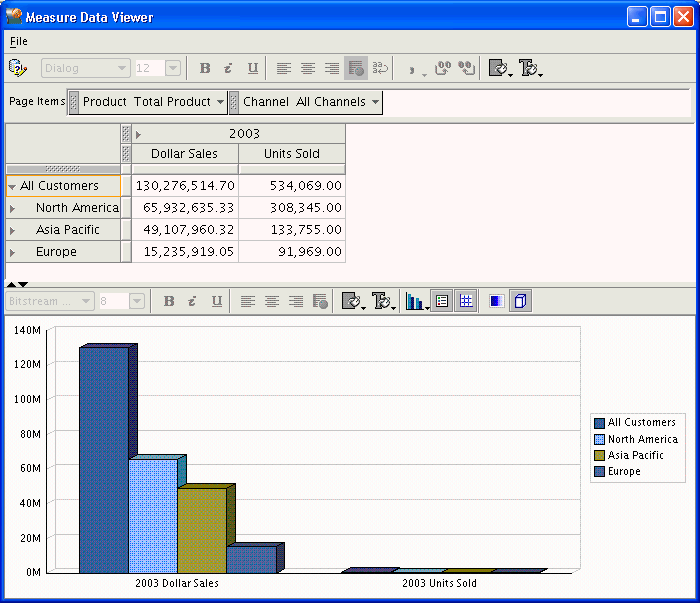
Task: Click the word wrap icon
Action: point(380,68)
